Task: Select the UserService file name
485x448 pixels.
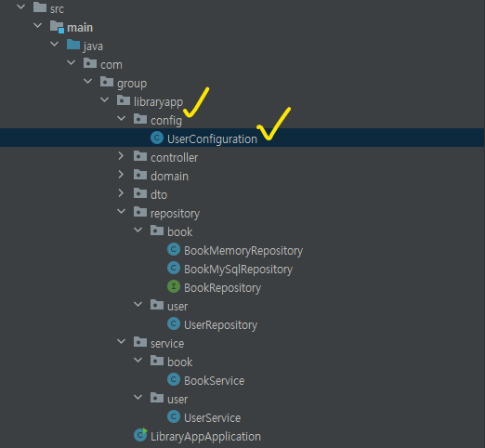Action: click(212, 417)
